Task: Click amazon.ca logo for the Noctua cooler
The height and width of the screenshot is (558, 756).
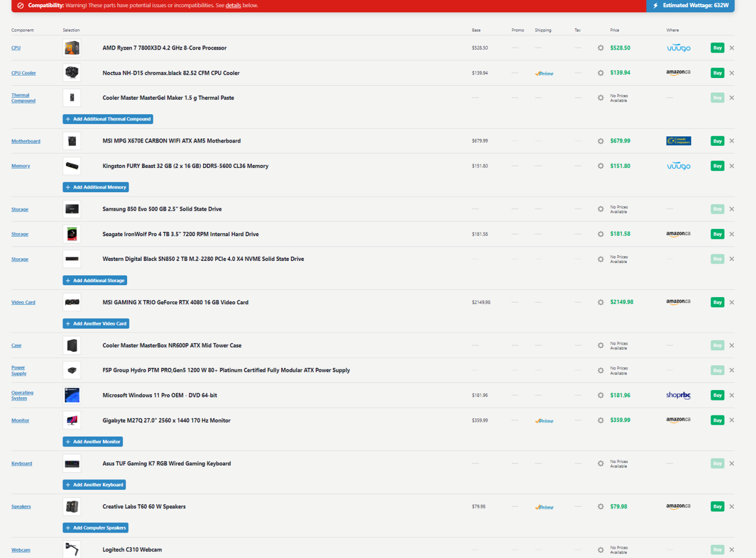Action: tap(678, 73)
